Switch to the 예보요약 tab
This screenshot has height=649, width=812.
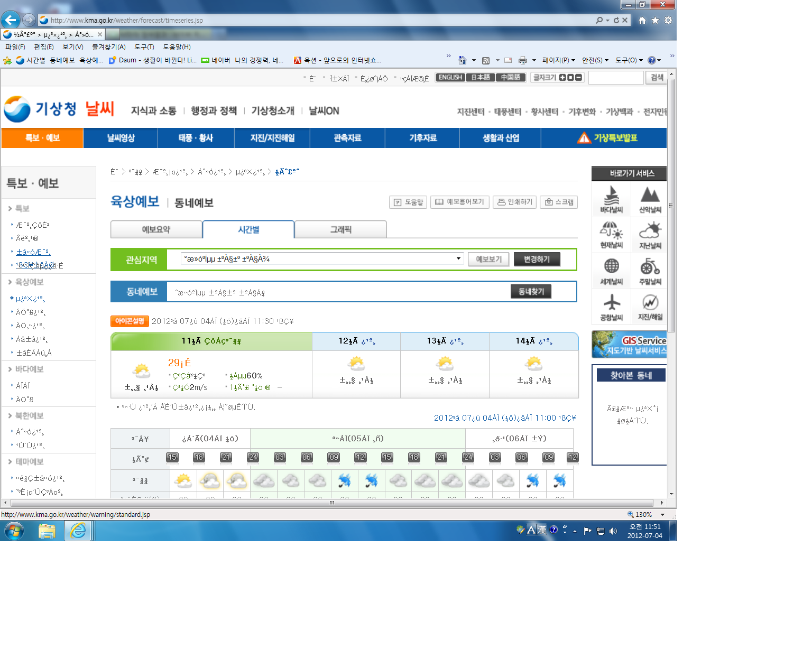156,230
